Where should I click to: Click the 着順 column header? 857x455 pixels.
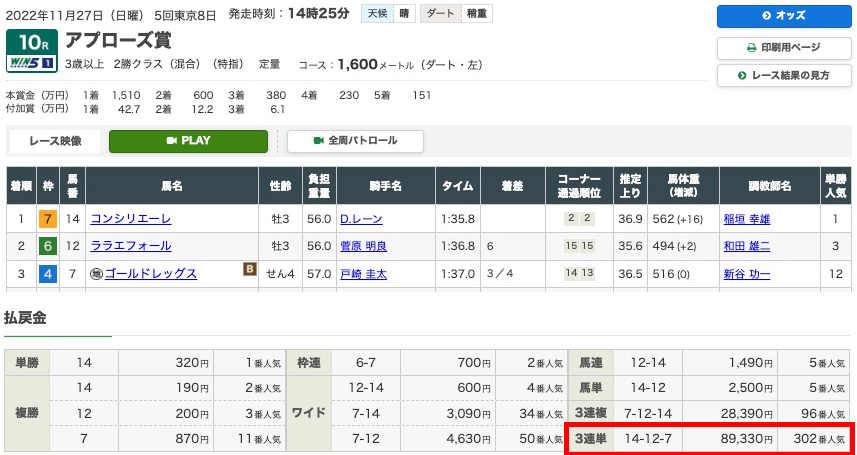pos(21,186)
